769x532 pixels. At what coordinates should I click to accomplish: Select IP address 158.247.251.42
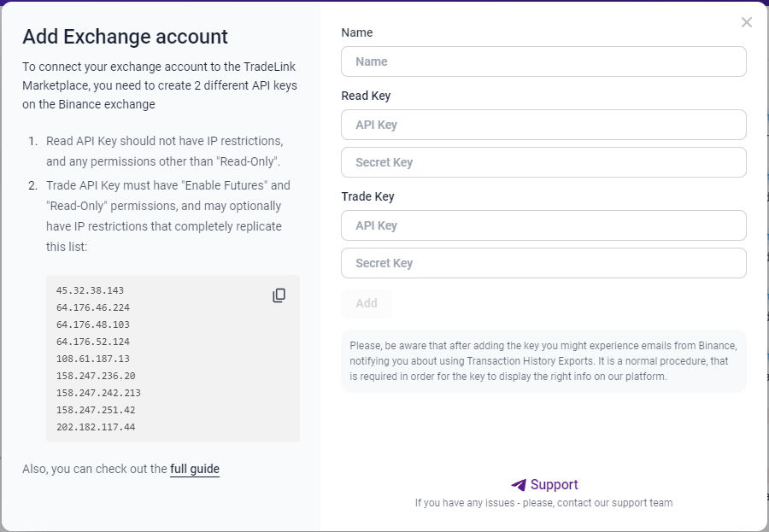tap(96, 411)
